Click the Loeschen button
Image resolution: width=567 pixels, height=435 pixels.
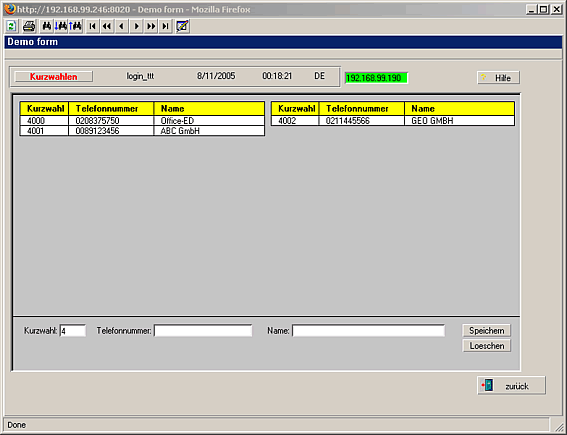tap(487, 346)
